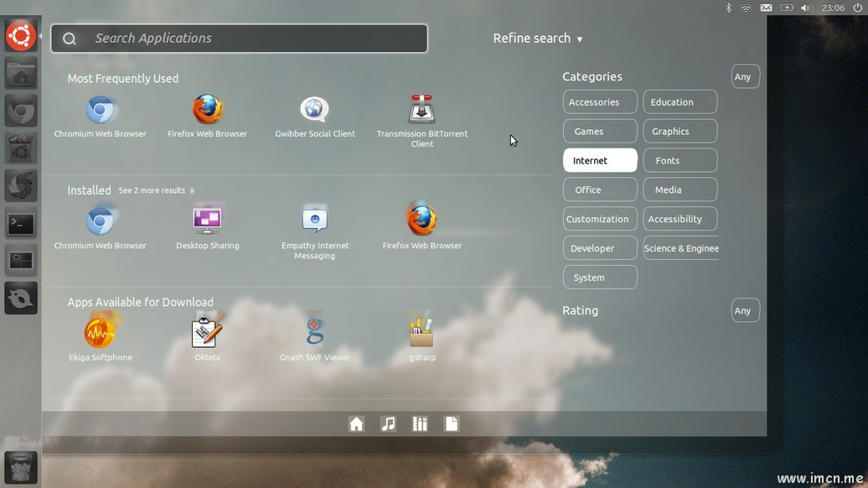Screen dimensions: 868x488
Task: Filter by System category
Action: tap(600, 278)
